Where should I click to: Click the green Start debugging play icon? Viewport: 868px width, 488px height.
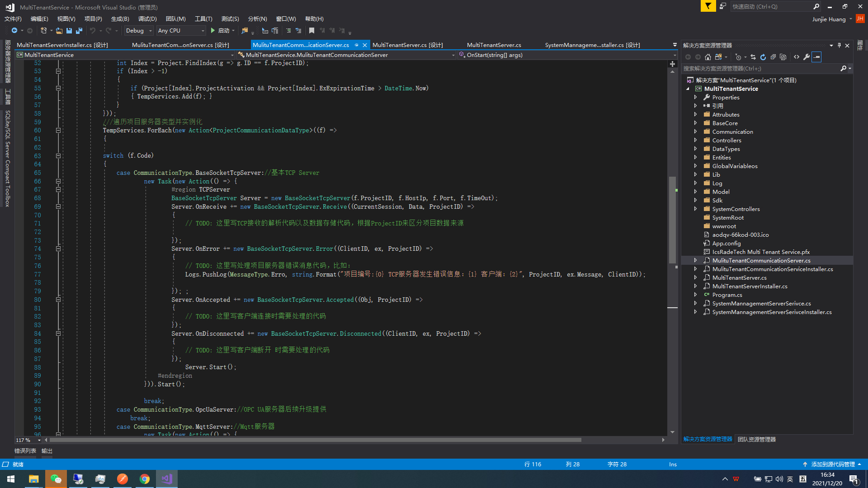(213, 31)
